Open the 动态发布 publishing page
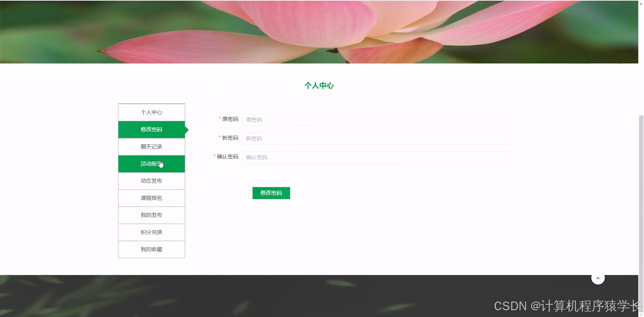 [x=151, y=181]
